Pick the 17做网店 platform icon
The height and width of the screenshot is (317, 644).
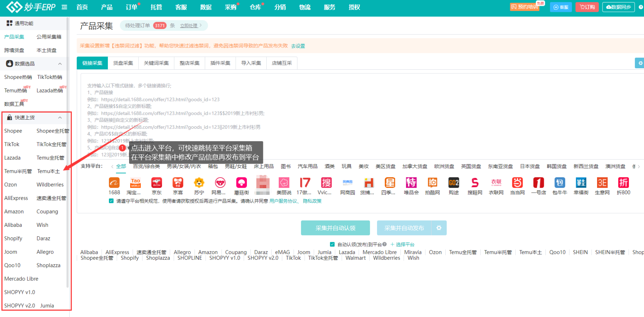tap(305, 182)
